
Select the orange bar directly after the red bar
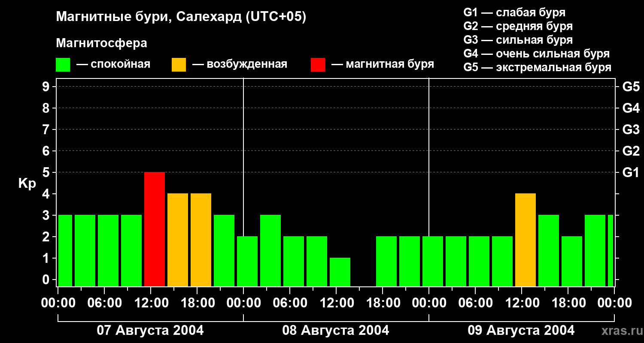178,240
